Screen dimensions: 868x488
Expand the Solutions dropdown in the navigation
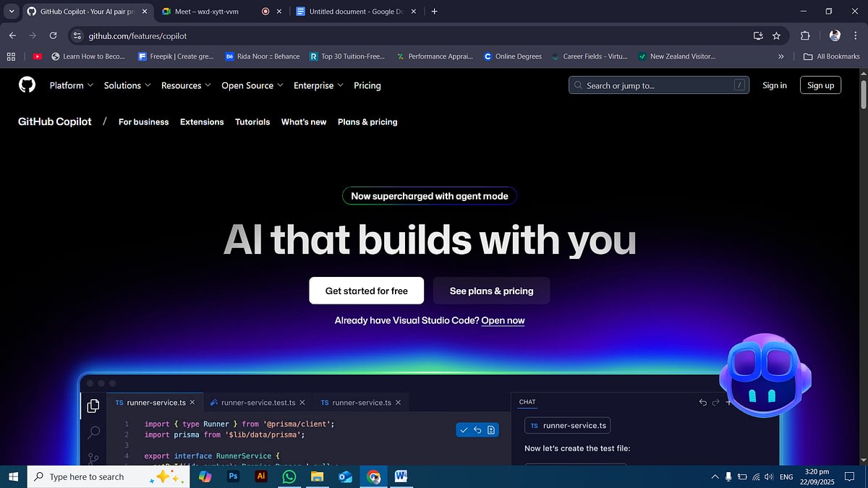pos(127,85)
